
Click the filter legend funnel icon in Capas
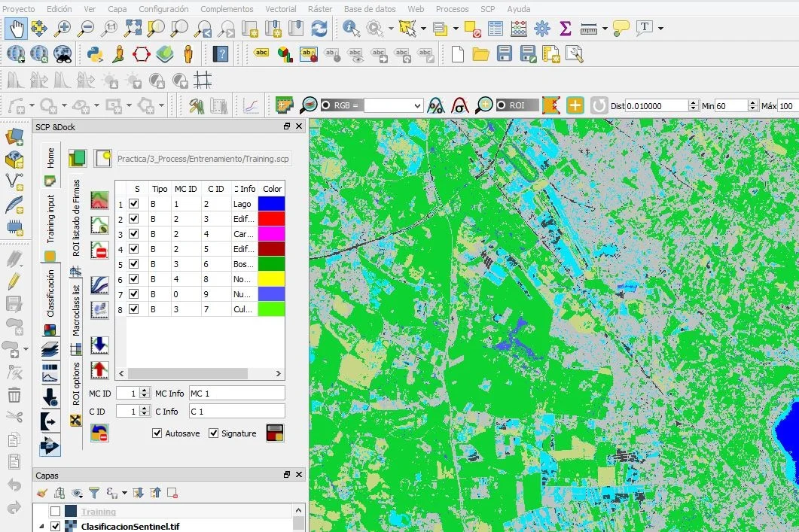click(94, 493)
